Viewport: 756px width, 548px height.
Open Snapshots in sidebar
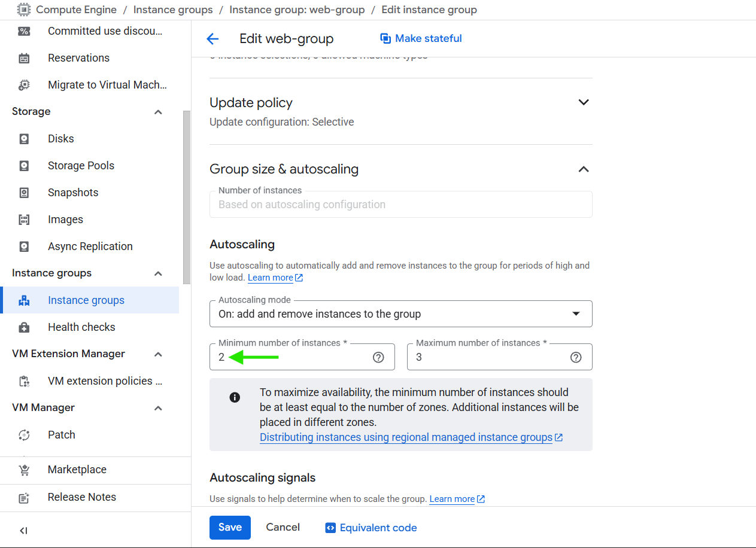[73, 193]
